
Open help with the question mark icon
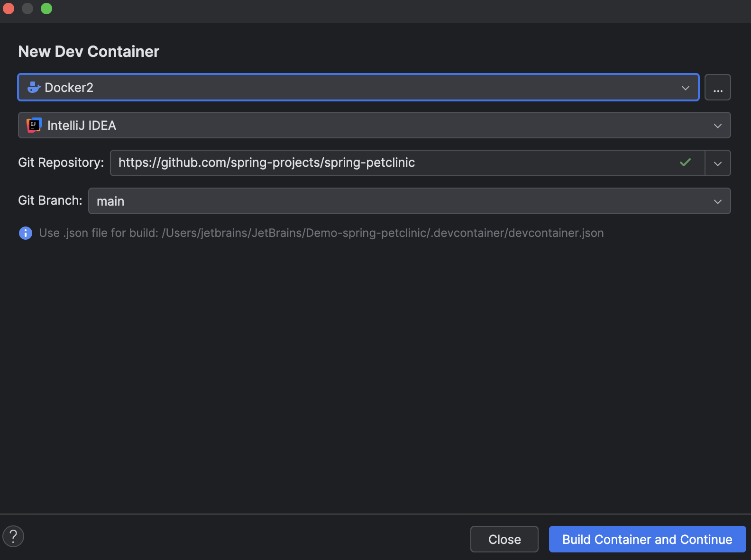pos(13,536)
